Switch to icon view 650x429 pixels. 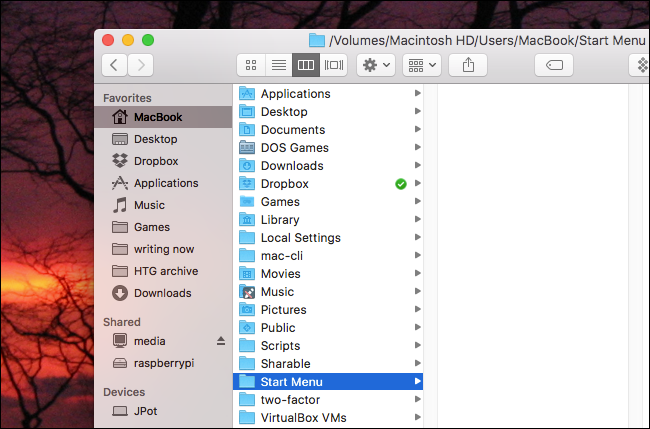(251, 65)
